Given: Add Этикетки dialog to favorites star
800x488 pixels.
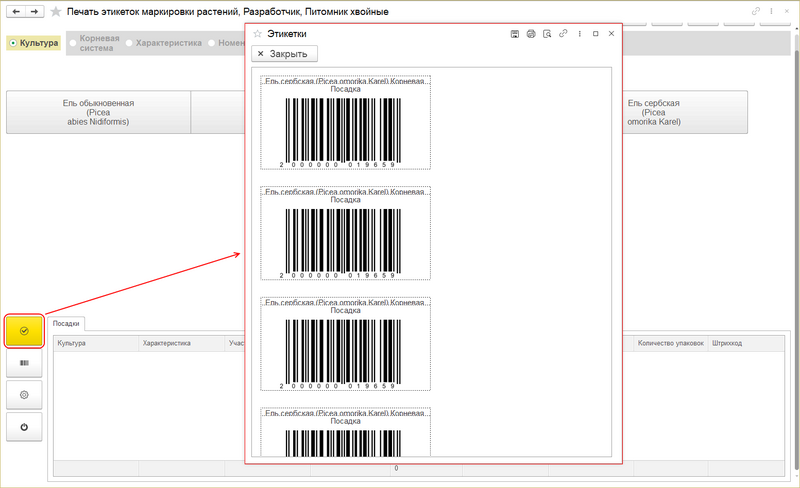Looking at the screenshot, I should click(x=258, y=34).
